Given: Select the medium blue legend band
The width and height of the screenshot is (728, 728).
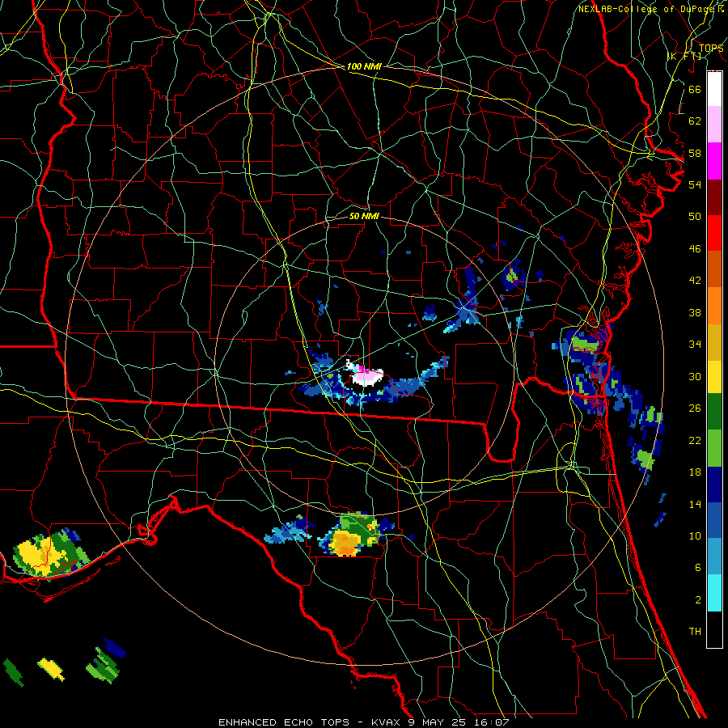Looking at the screenshot, I should 714,520.
